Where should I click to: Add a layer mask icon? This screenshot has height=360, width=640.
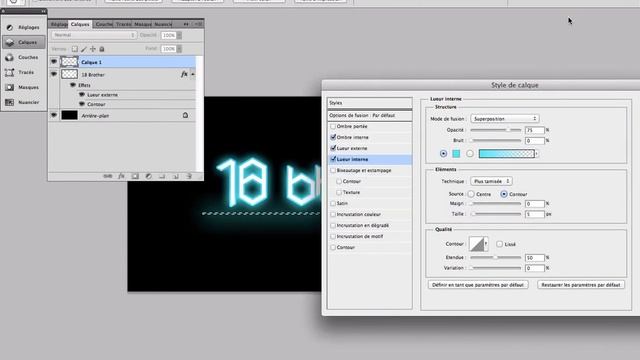click(x=135, y=176)
